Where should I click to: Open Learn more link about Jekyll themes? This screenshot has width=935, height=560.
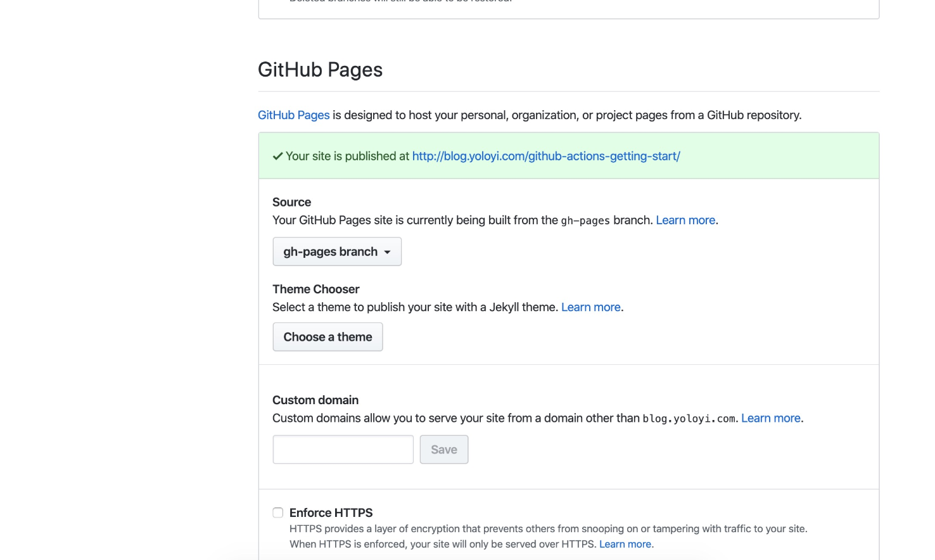tap(591, 307)
